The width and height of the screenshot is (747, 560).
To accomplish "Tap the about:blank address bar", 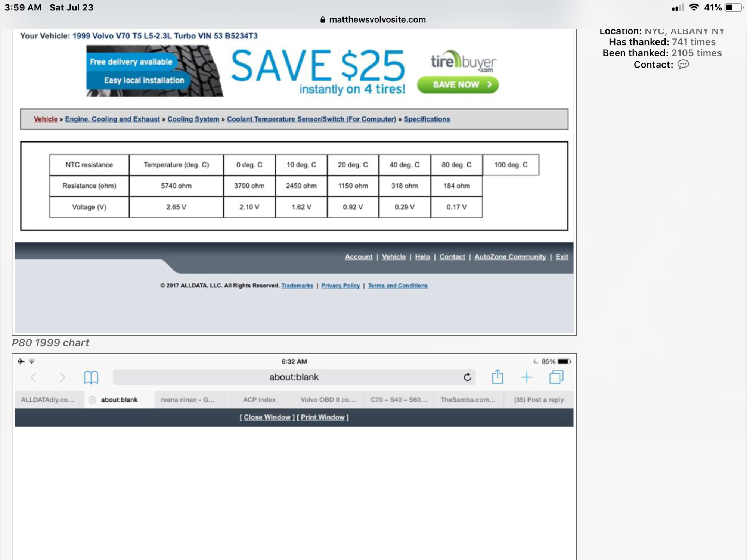I will 294,377.
